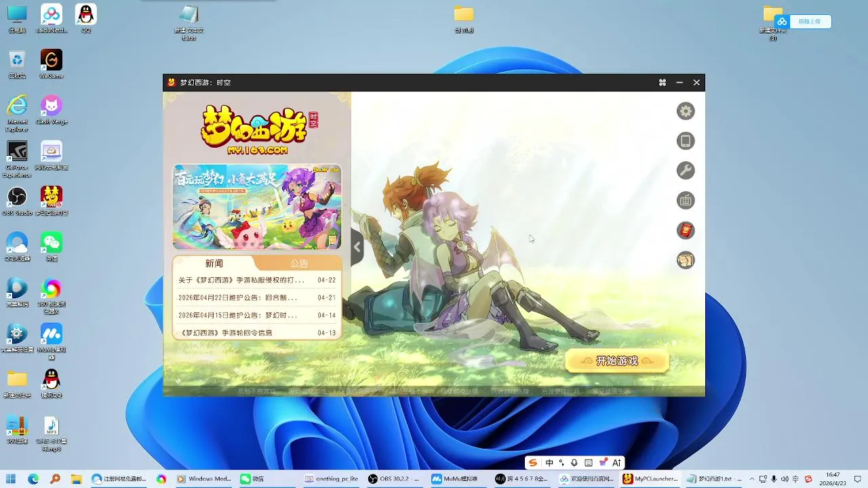The image size is (868, 488).
Task: Select the Recycle Bin desktop icon
Action: point(17,64)
